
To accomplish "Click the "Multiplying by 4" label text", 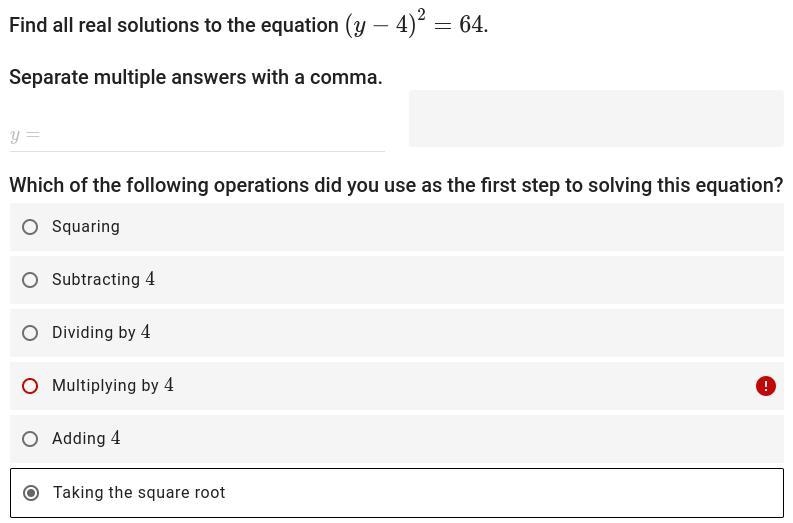I will coord(113,385).
